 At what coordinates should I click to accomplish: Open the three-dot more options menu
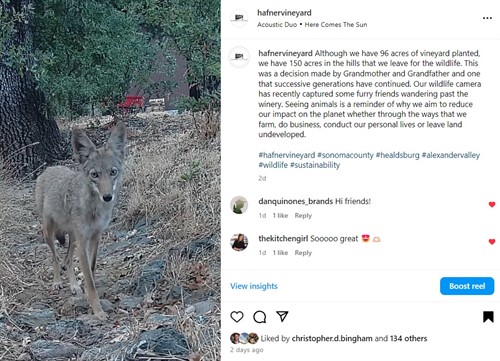coord(487,18)
